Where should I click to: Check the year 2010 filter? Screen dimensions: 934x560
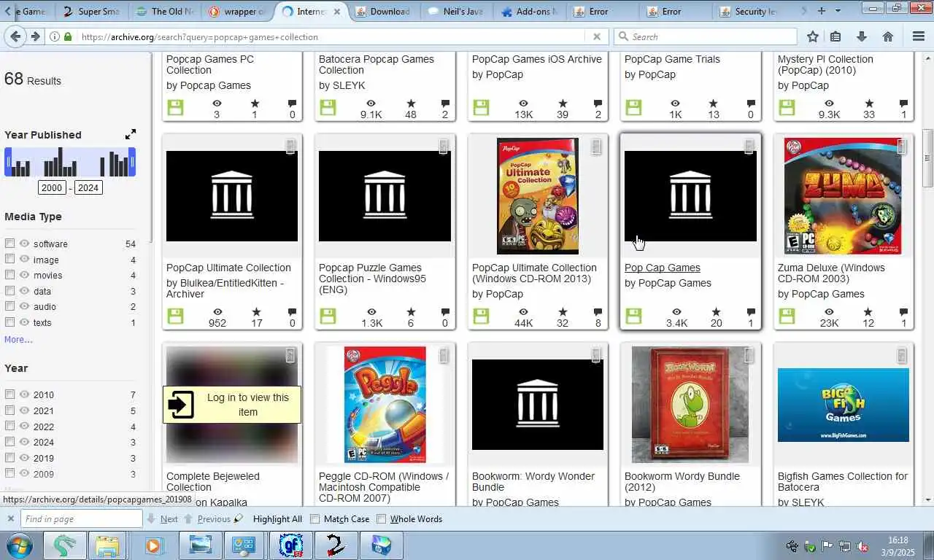click(x=9, y=394)
